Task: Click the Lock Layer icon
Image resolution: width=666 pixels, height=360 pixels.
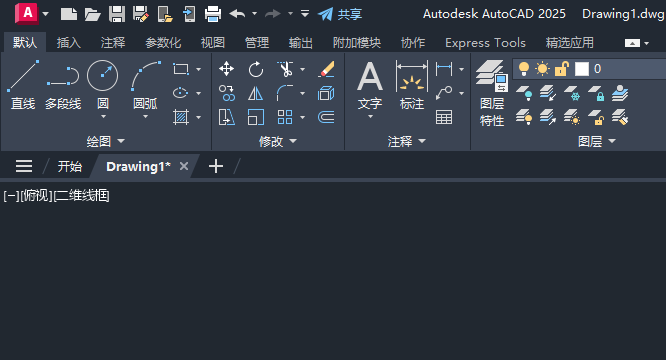Action: pyautogui.click(x=596, y=93)
